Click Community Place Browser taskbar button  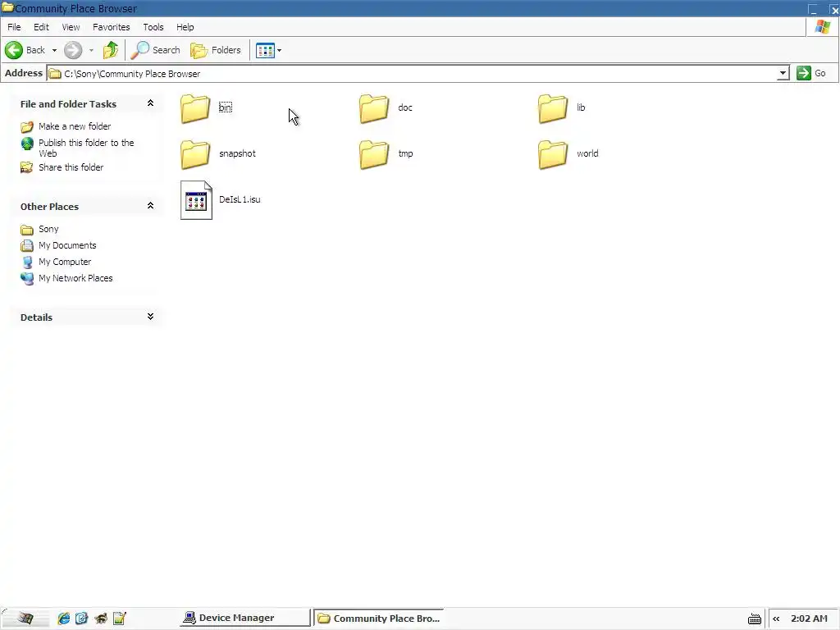[378, 619]
